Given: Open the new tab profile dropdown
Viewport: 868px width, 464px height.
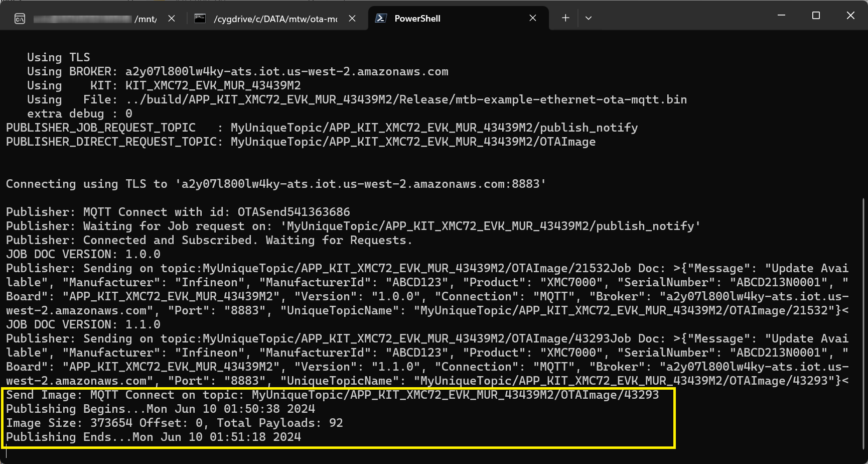Looking at the screenshot, I should 589,18.
